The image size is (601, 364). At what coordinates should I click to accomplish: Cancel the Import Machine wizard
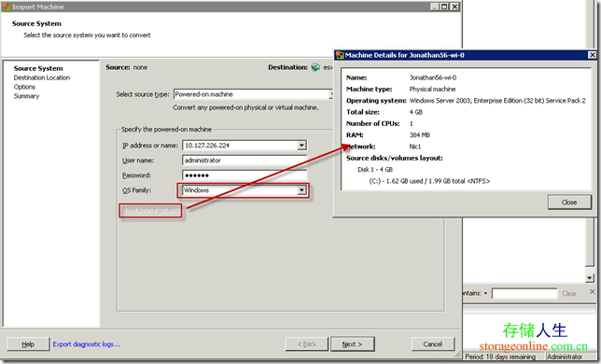pos(433,344)
